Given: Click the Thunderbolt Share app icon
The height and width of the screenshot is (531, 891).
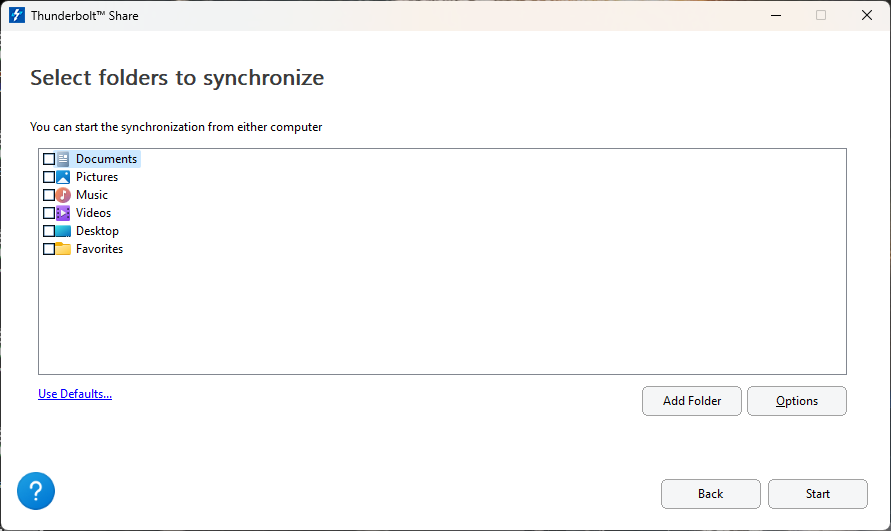Looking at the screenshot, I should (16, 15).
